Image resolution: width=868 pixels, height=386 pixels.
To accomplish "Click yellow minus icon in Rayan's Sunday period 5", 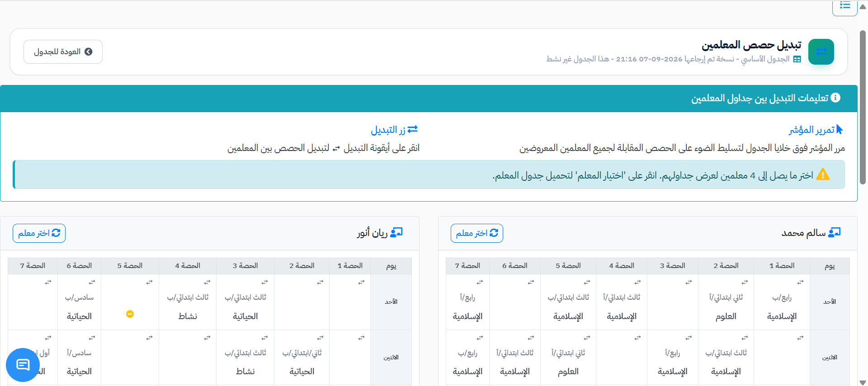I will (130, 314).
